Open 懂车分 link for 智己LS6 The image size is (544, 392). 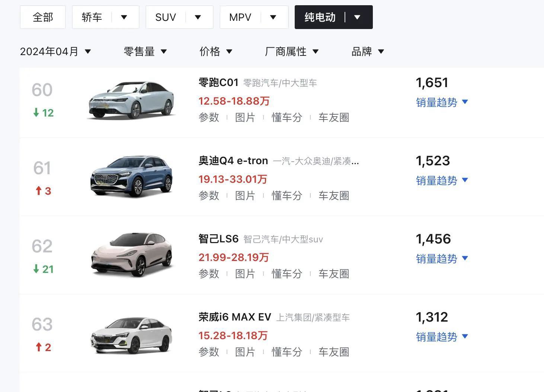click(287, 274)
